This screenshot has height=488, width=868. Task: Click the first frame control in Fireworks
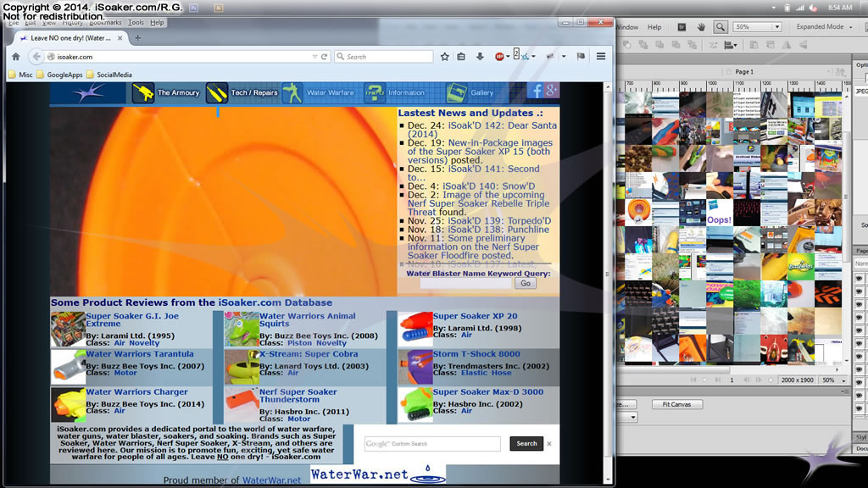click(x=693, y=380)
